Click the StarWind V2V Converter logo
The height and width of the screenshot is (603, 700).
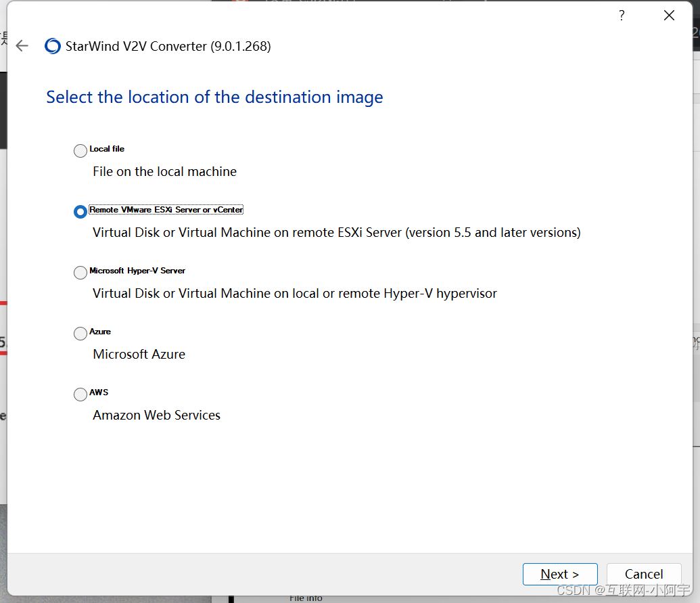[53, 46]
